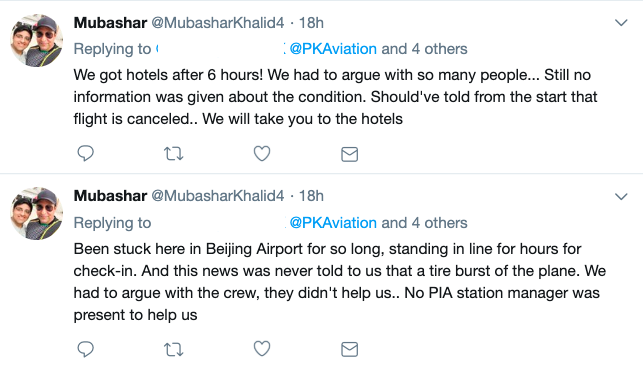Share Beijing Airport tweet via message envelope
Viewport: 643px width, 368px height.
coord(349,349)
